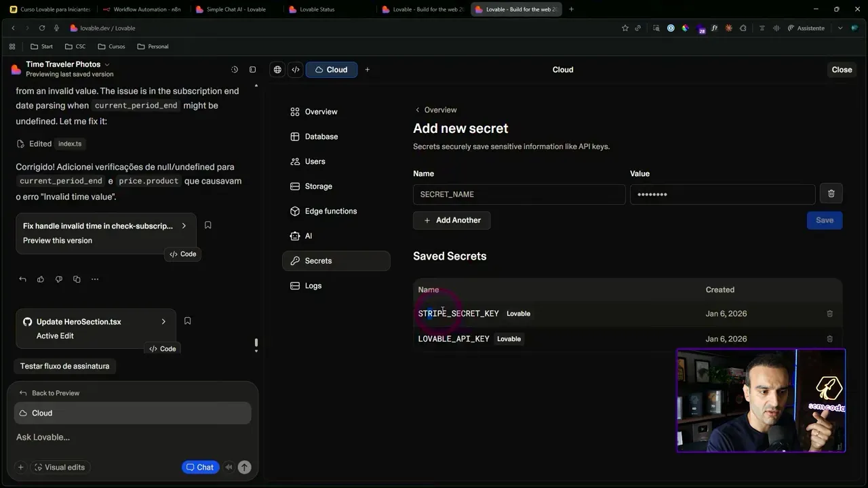Open the Time Traveler Photos project dropdown
The width and height of the screenshot is (868, 488).
[106, 64]
